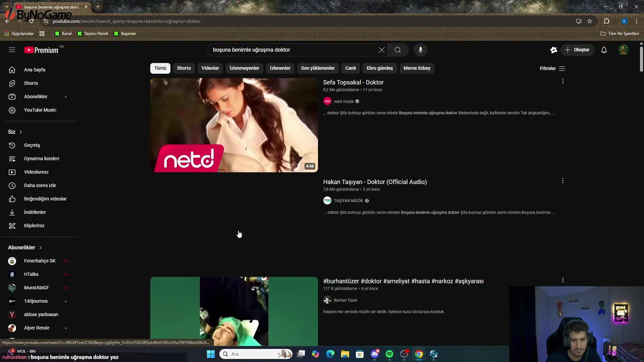644x362 pixels.
Task: Open options for Sefa Topsakal - Doktor video
Action: click(562, 81)
